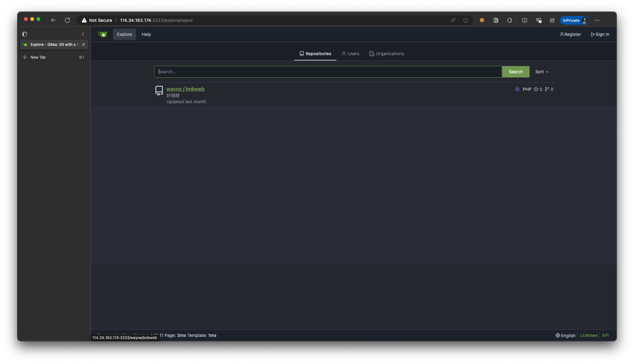Open Read Aloud icon in address bar

point(453,20)
